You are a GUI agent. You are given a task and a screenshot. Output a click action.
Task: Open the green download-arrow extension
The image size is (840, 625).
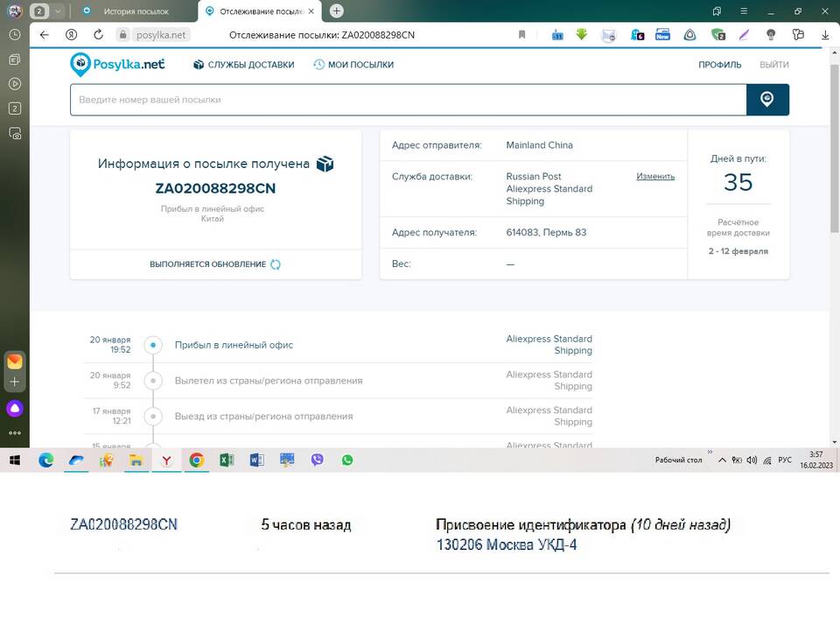click(582, 35)
